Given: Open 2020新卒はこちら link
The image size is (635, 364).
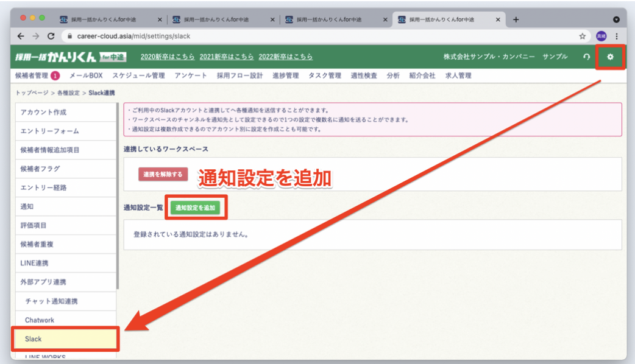Looking at the screenshot, I should tap(167, 57).
